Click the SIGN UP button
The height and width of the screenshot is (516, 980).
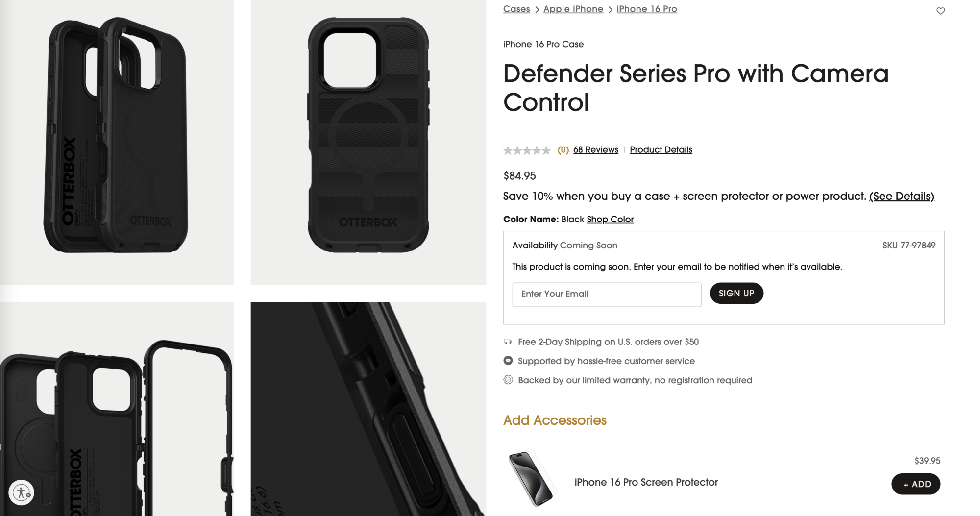coord(736,293)
